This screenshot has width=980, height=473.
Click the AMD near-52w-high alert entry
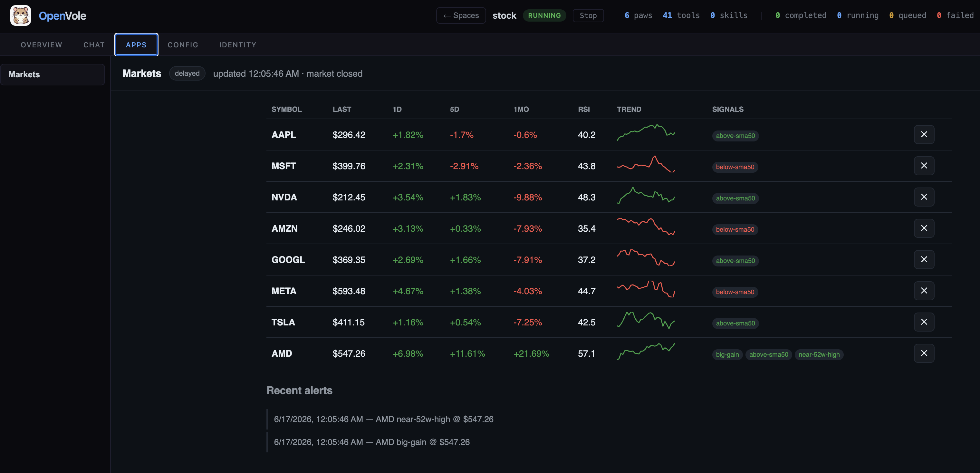pyautogui.click(x=383, y=419)
